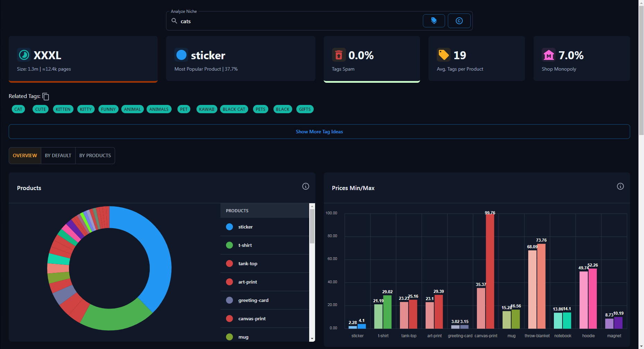Screen dimensions: 644x349
Task: Click canvas-print max bar 99.76
Action: 490,271
